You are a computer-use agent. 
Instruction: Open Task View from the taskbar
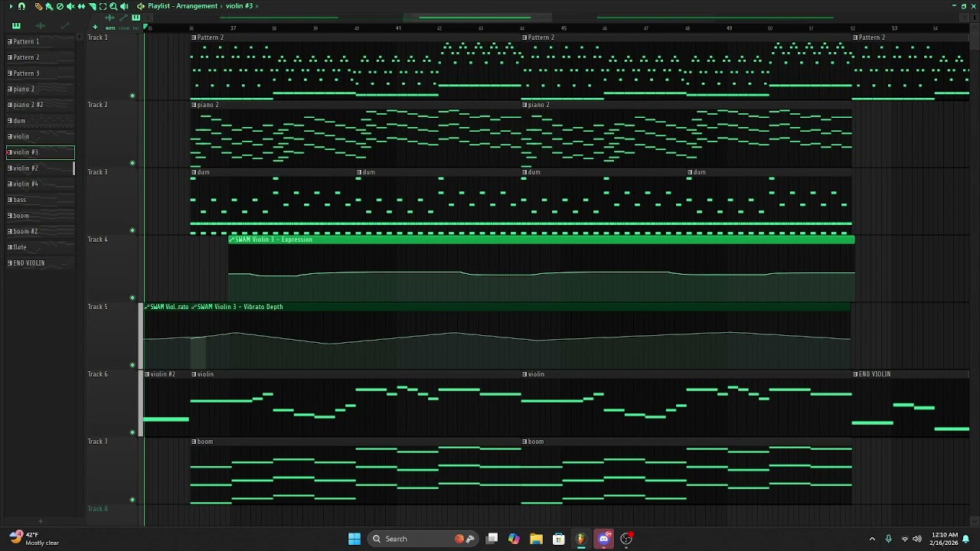[x=492, y=539]
